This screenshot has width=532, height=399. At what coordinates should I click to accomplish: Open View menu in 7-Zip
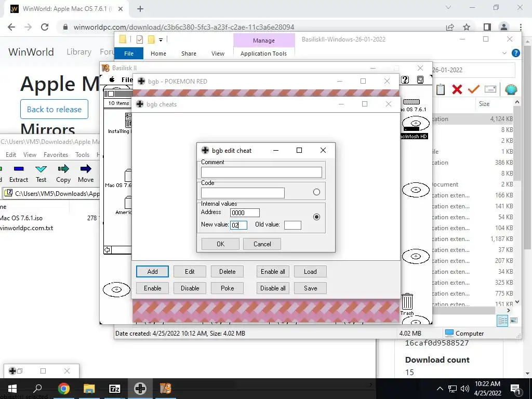pos(30,155)
